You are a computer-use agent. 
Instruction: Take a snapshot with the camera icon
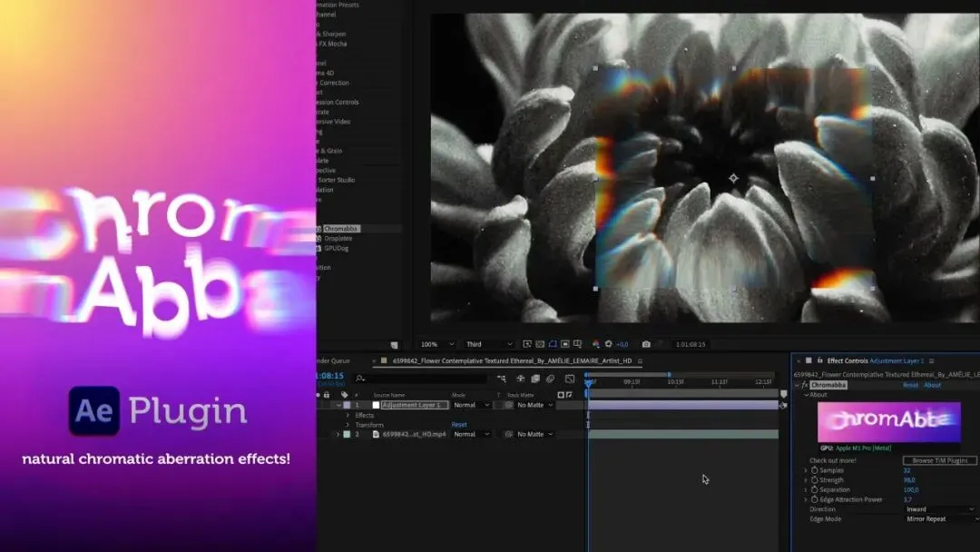(646, 344)
